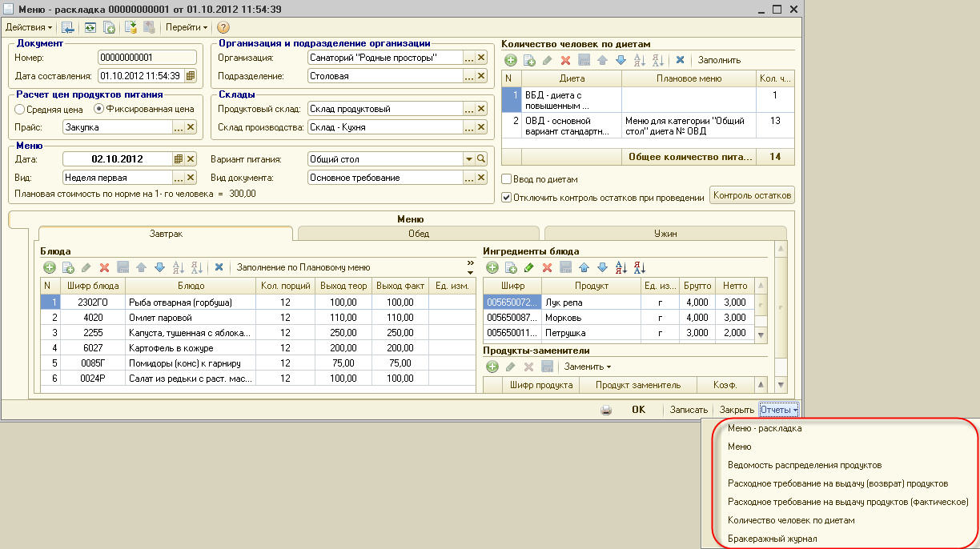Open help via the question mark icon

[223, 27]
